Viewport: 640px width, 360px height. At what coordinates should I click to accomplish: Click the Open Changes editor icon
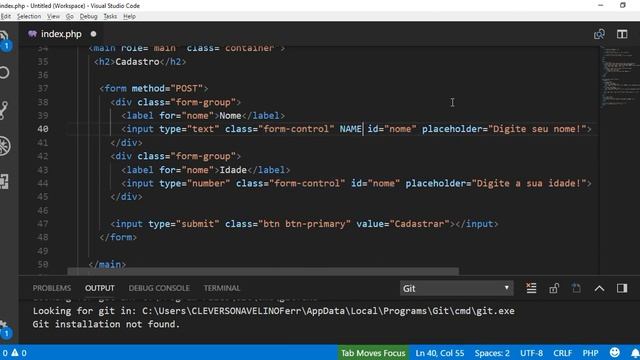599,34
